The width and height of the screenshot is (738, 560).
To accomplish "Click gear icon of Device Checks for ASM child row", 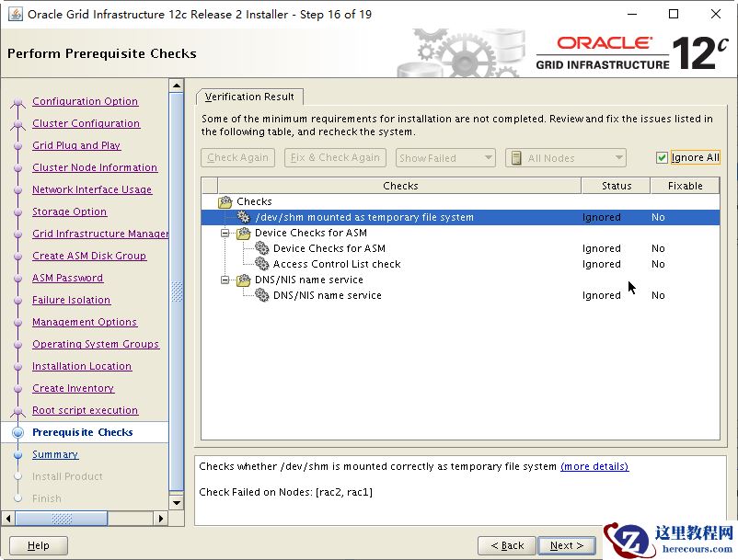I will click(261, 247).
